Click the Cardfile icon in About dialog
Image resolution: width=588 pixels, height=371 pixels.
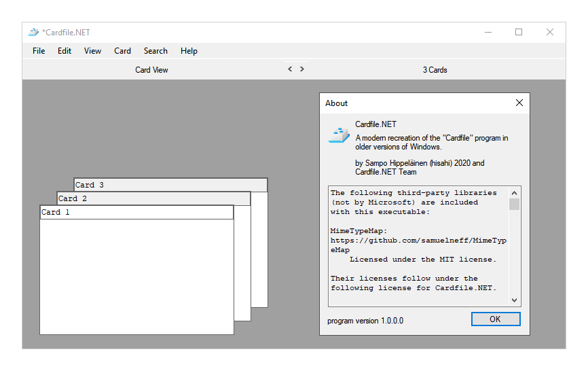[x=339, y=135]
